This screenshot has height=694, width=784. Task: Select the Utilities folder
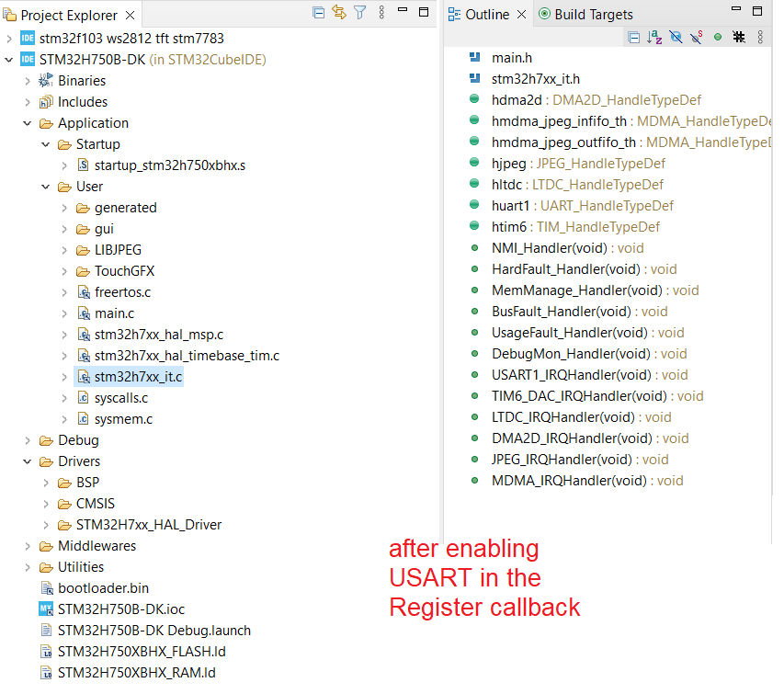[81, 567]
